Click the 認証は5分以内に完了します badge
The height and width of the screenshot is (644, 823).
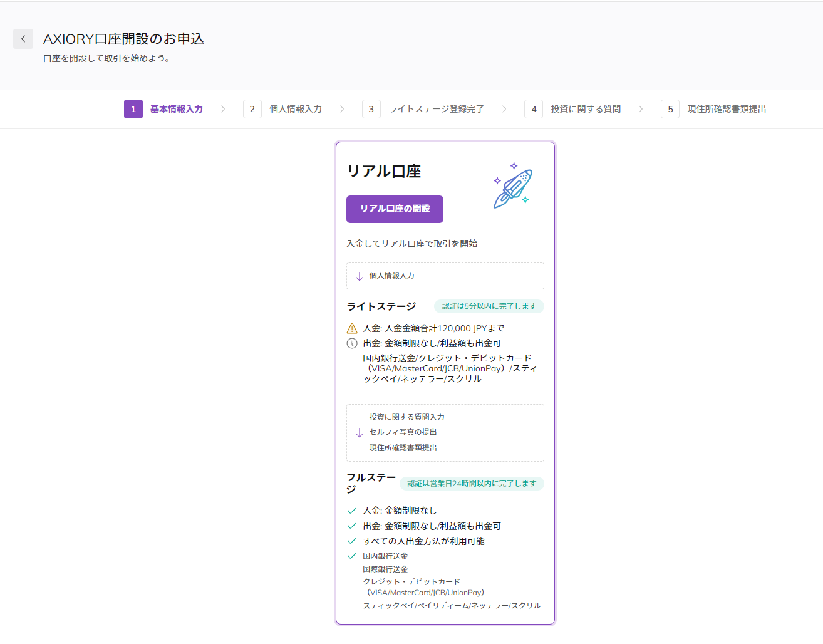click(489, 306)
